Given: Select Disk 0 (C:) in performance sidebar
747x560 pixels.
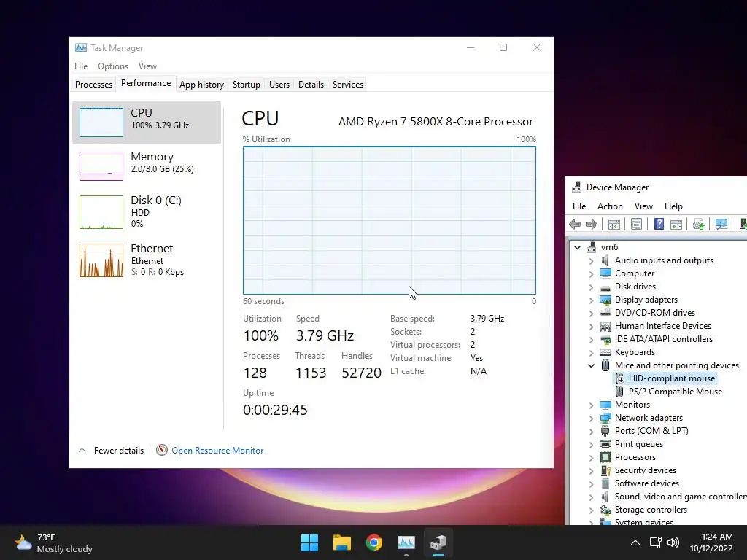Looking at the screenshot, I should (146, 212).
